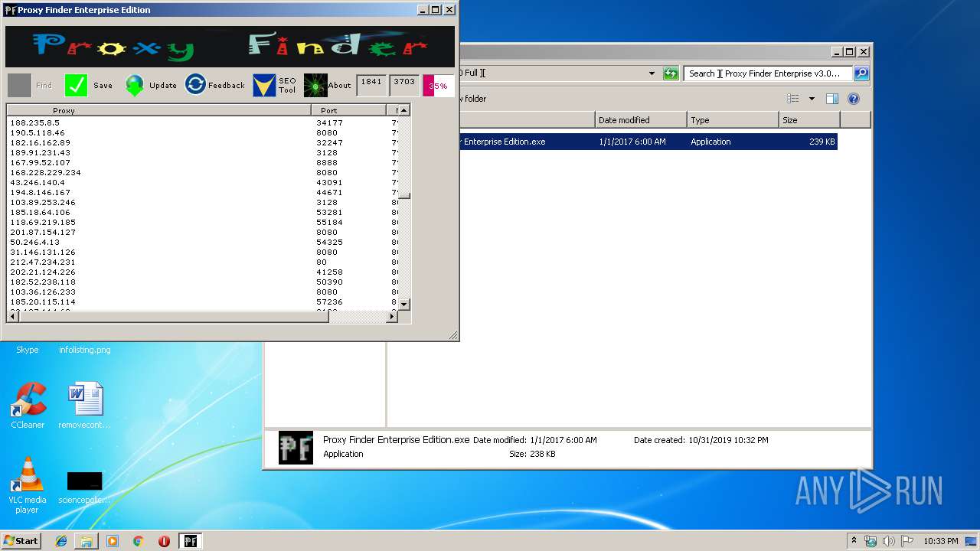The image size is (980, 551).
Task: Open Chrome from taskbar
Action: click(138, 541)
